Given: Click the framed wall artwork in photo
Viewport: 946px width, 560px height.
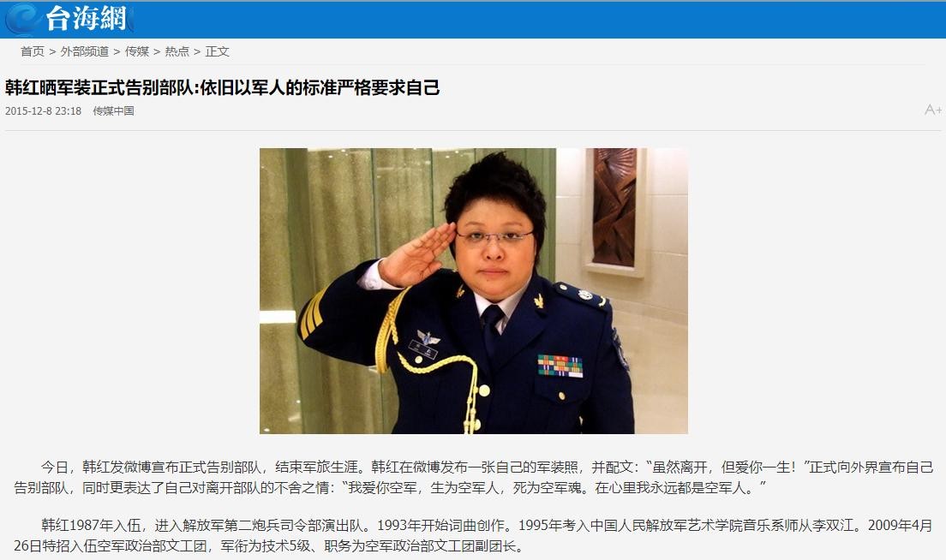Looking at the screenshot, I should pos(614,208).
